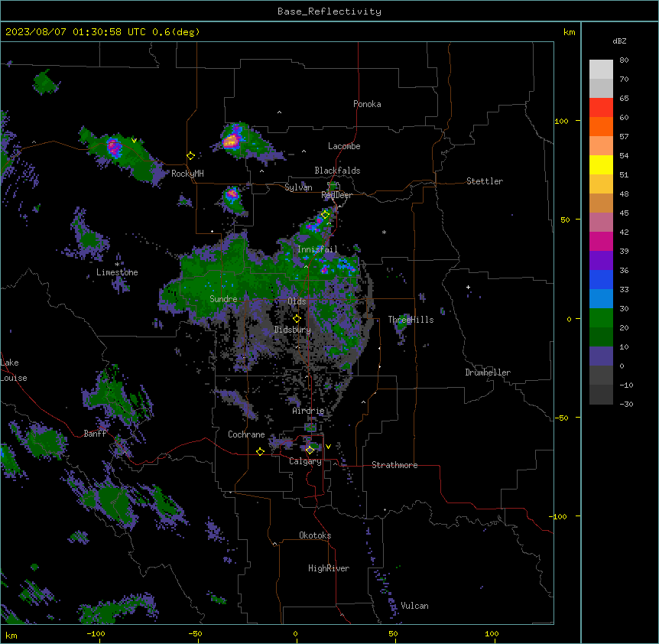The width and height of the screenshot is (659, 644).
Task: Pick the purple swatch below 39 dBZ
Action: (x=601, y=261)
